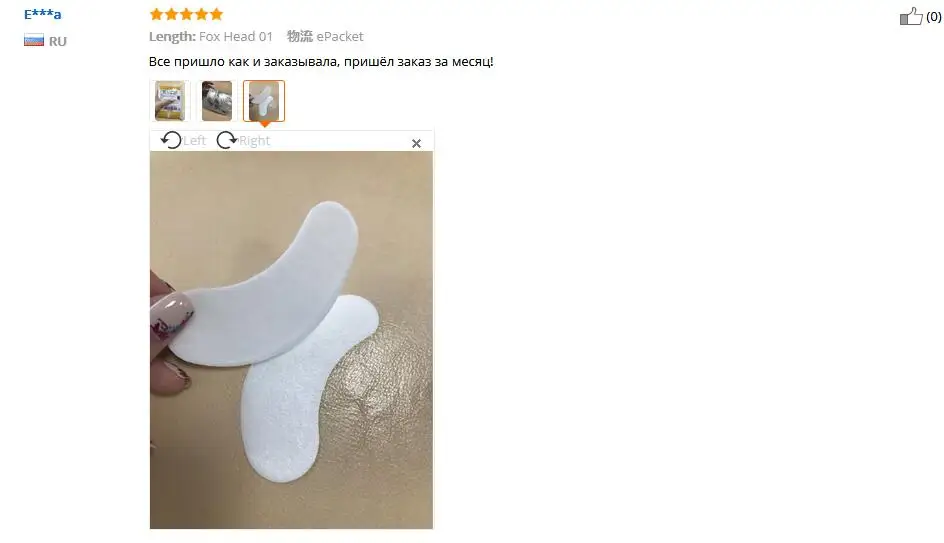The width and height of the screenshot is (944, 543).
Task: Click the helpful vote count (0)
Action: coord(933,17)
